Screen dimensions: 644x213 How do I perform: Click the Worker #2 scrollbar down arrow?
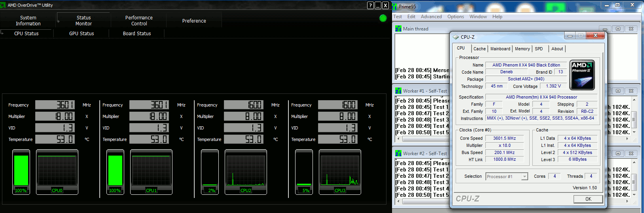[x=634, y=195]
